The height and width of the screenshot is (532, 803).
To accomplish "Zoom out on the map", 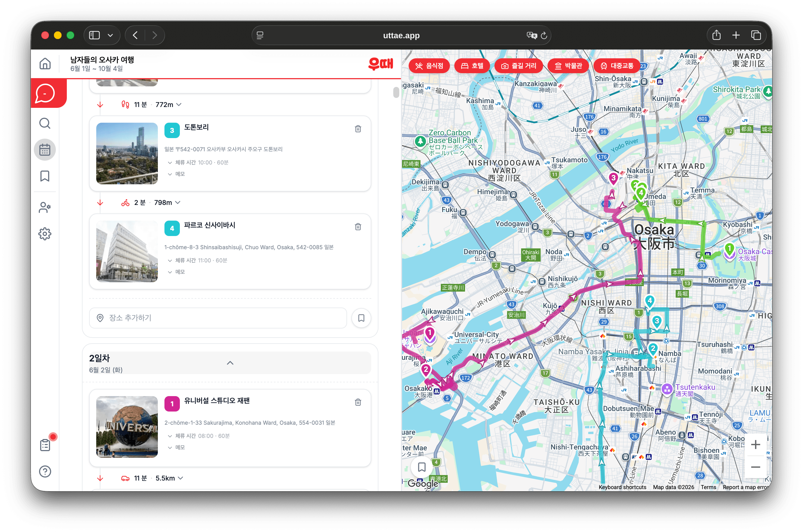I will tap(755, 467).
